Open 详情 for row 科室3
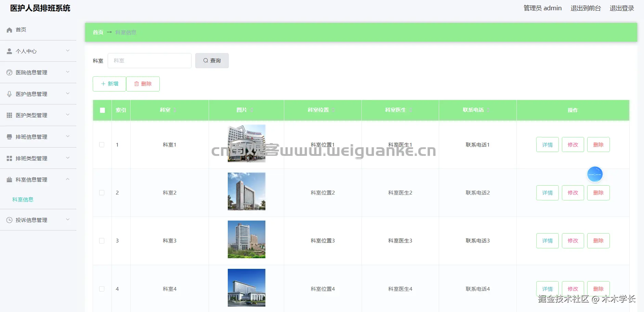 point(548,241)
